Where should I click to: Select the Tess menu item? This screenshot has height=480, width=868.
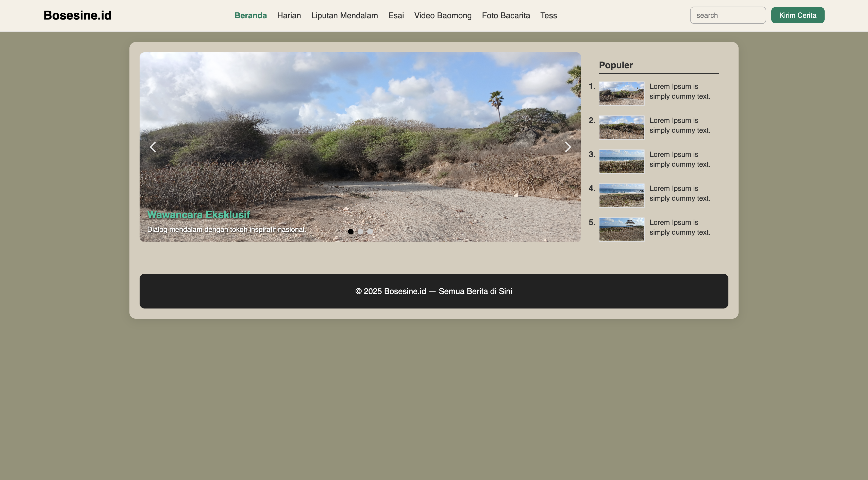pos(548,15)
